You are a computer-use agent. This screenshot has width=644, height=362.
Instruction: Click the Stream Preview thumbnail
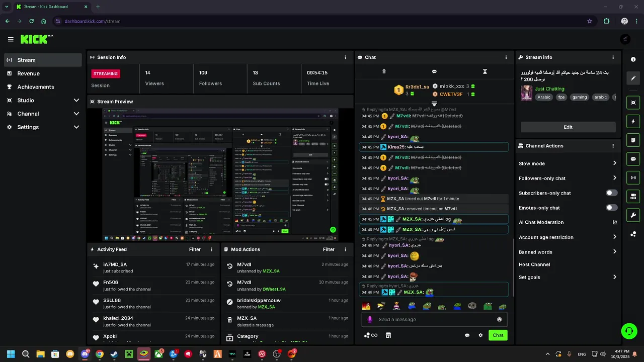coord(220,174)
